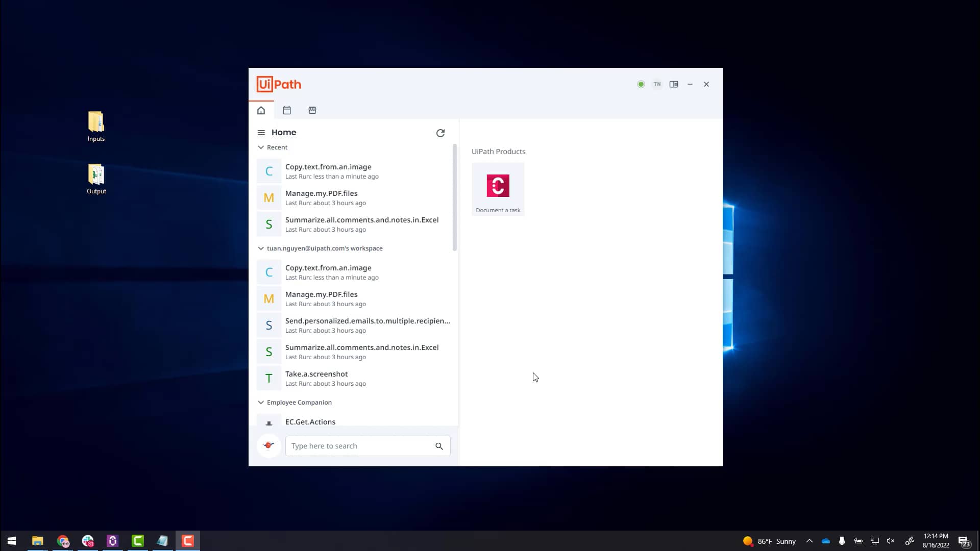The image size is (980, 551).
Task: Click the robot avatar beside the search box
Action: (268, 445)
